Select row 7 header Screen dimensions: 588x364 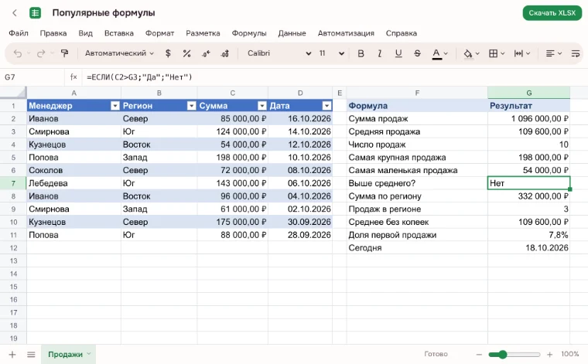point(13,183)
